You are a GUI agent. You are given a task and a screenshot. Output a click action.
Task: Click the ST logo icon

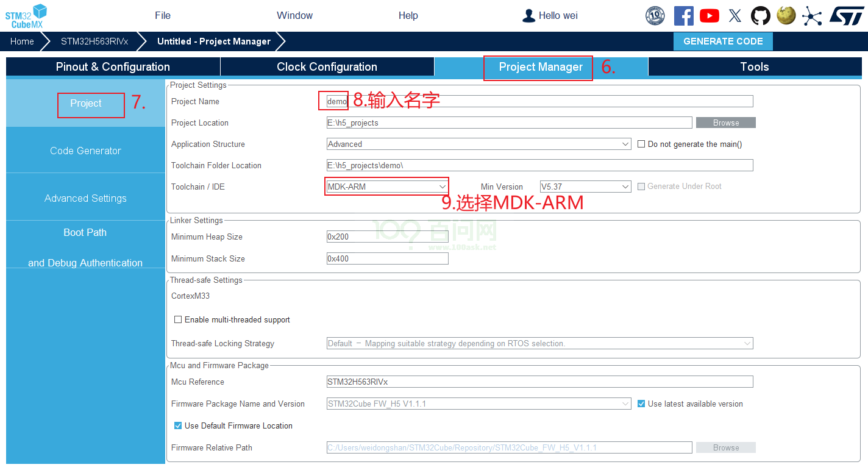tap(847, 16)
